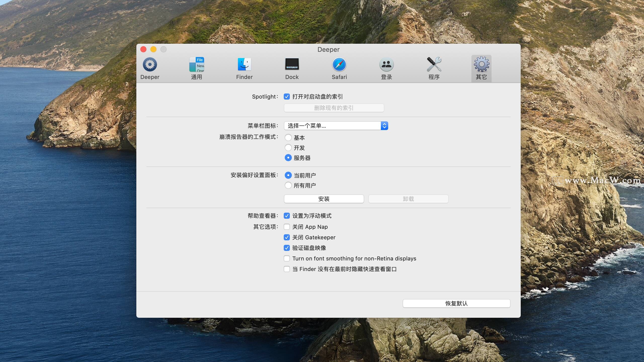
Task: Switch to the Finder preferences icon
Action: (244, 65)
